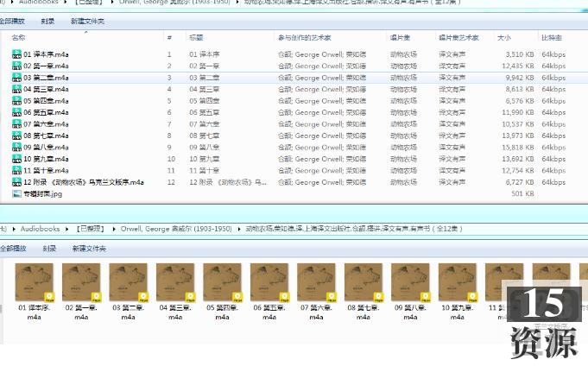The height and width of the screenshot is (366, 588).
Task: Select the 06 第五章.m4a file icon
Action: tap(16, 112)
